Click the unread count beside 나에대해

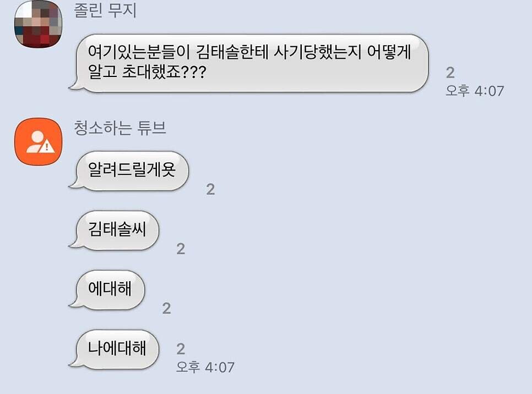click(181, 349)
